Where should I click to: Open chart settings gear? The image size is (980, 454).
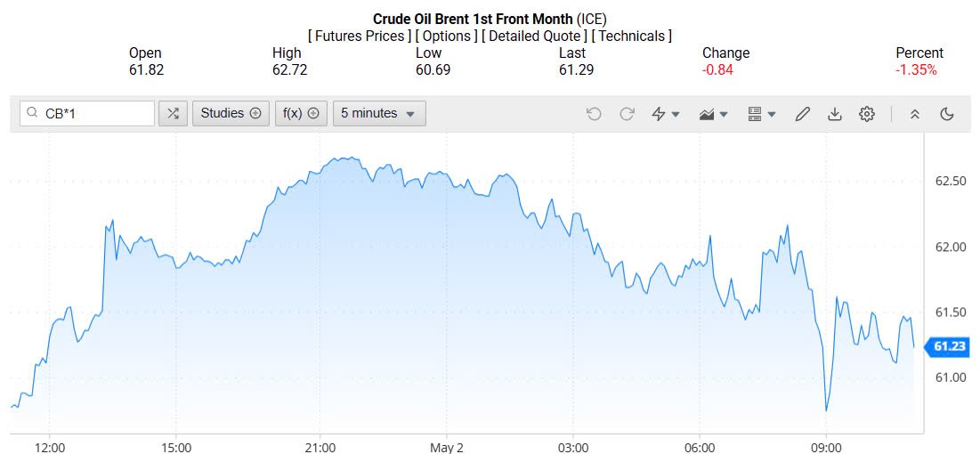(867, 114)
